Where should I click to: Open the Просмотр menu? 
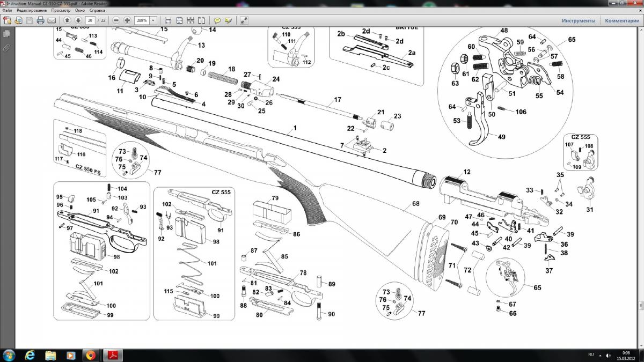(61, 10)
